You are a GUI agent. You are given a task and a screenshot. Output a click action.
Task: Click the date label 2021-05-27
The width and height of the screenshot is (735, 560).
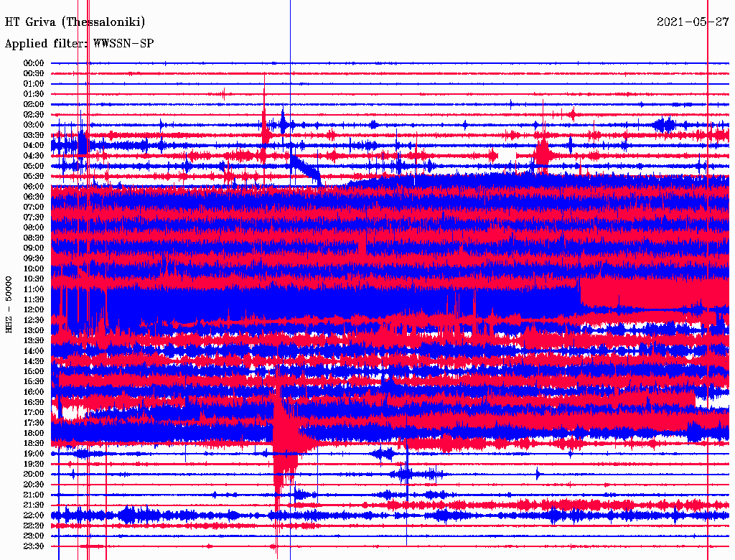(693, 22)
